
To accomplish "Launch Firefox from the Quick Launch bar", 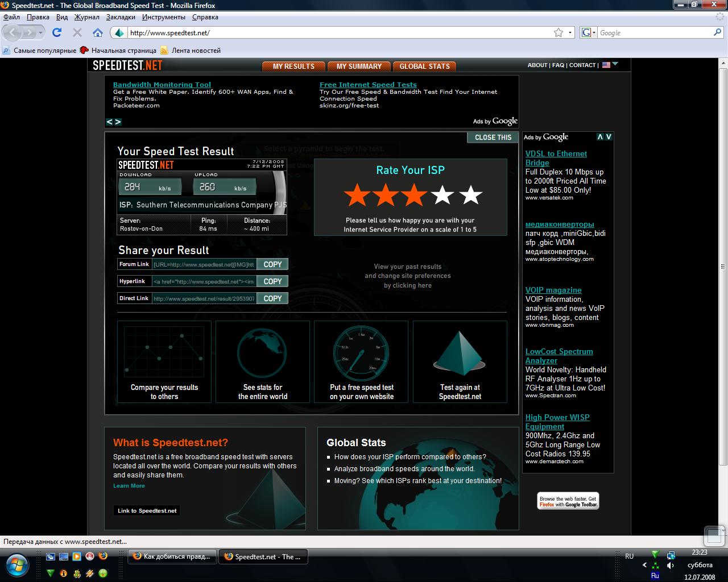I will tap(103, 556).
